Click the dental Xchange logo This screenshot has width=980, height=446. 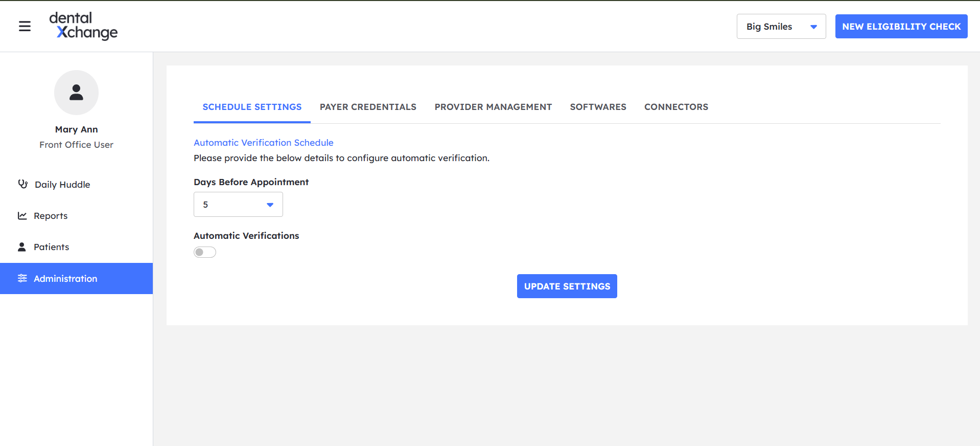tap(83, 26)
